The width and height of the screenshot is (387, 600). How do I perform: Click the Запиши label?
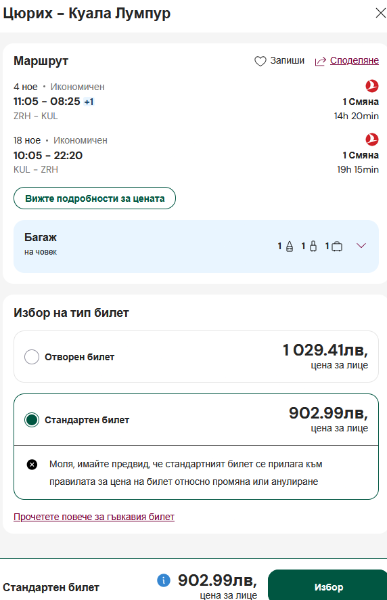pyautogui.click(x=287, y=60)
